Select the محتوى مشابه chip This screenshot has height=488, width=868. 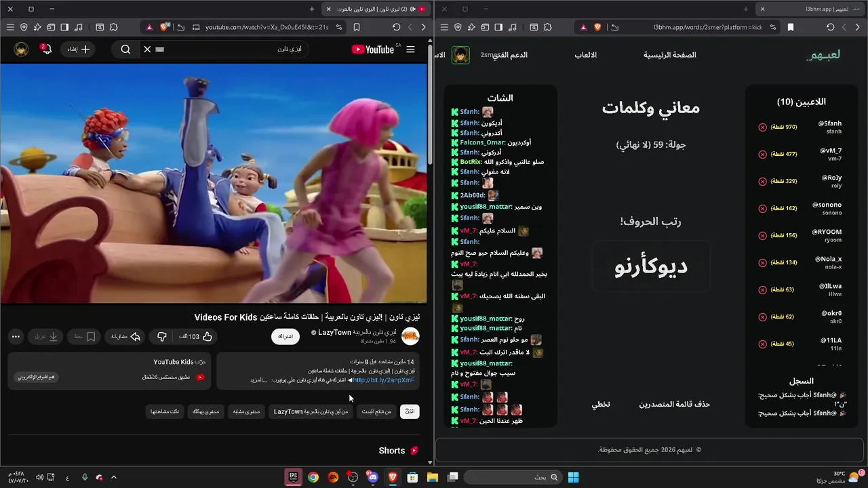(246, 411)
